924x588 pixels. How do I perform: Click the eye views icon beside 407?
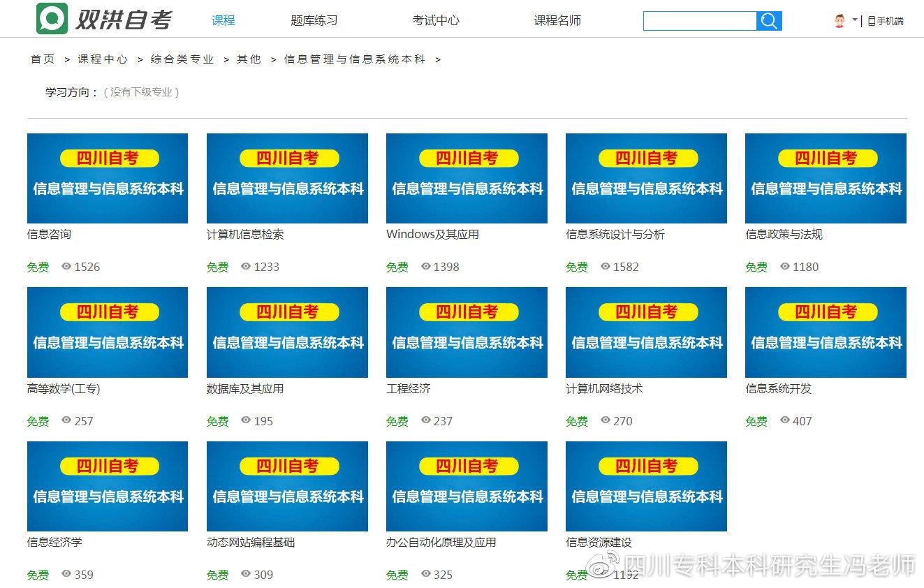tap(785, 420)
